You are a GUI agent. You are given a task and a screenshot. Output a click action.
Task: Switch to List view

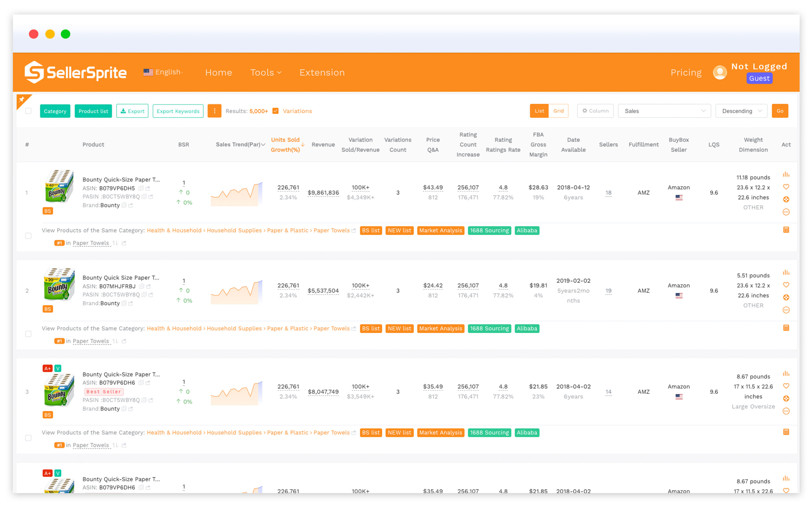click(539, 111)
